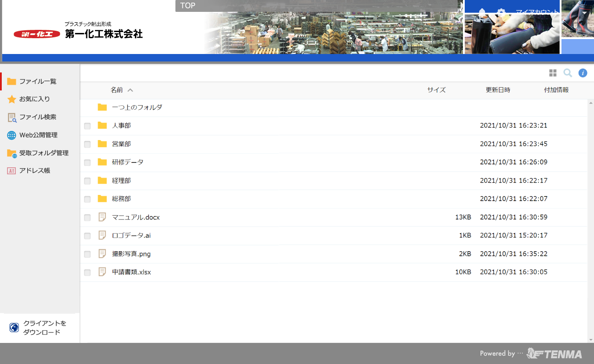Click the お気に入り star icon
Image resolution: width=594 pixels, height=364 pixels.
(x=12, y=99)
